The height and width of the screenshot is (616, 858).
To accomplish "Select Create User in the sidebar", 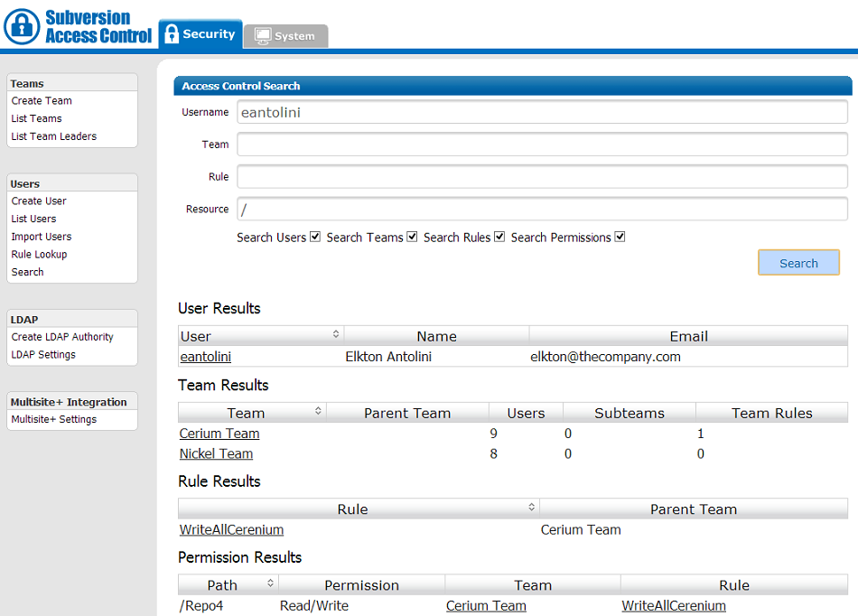I will point(39,201).
